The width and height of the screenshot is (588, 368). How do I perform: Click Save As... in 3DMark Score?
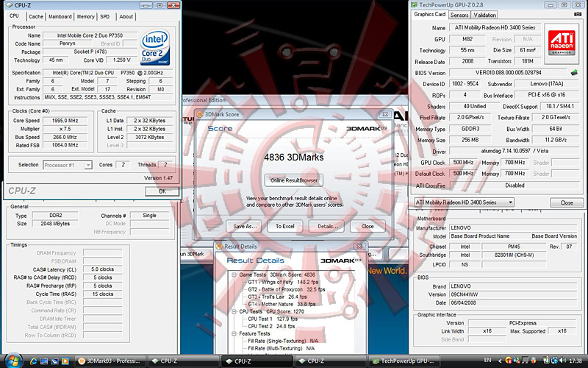pos(244,226)
